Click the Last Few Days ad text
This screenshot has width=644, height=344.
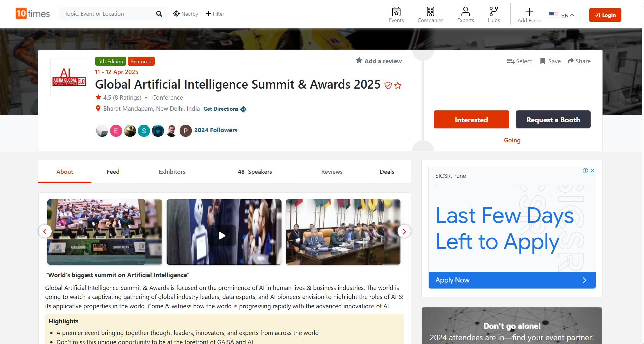coord(505,228)
